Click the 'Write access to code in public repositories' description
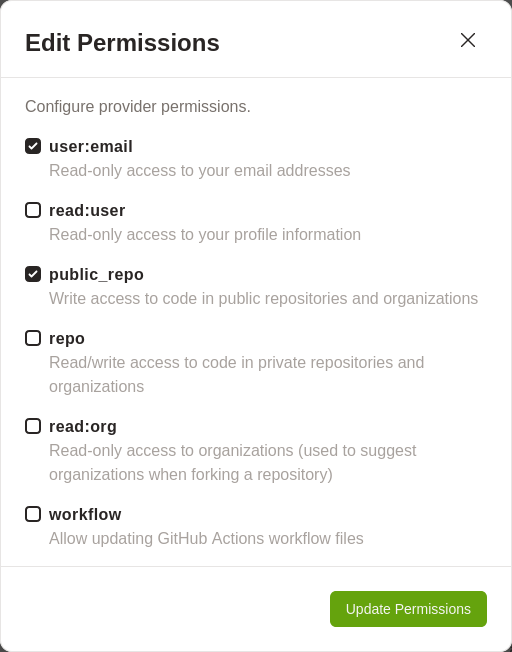The image size is (512, 652). click(x=263, y=299)
